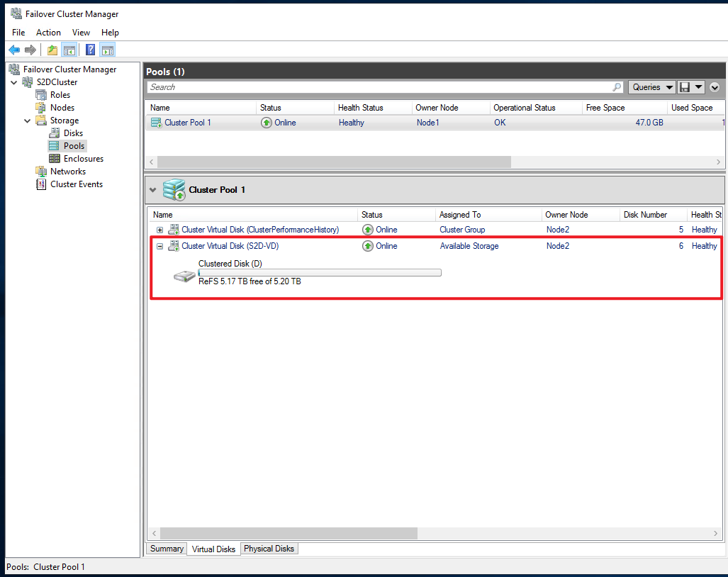Click the 47.0 GB free space value
Screen dimensions: 728x577
coord(649,123)
